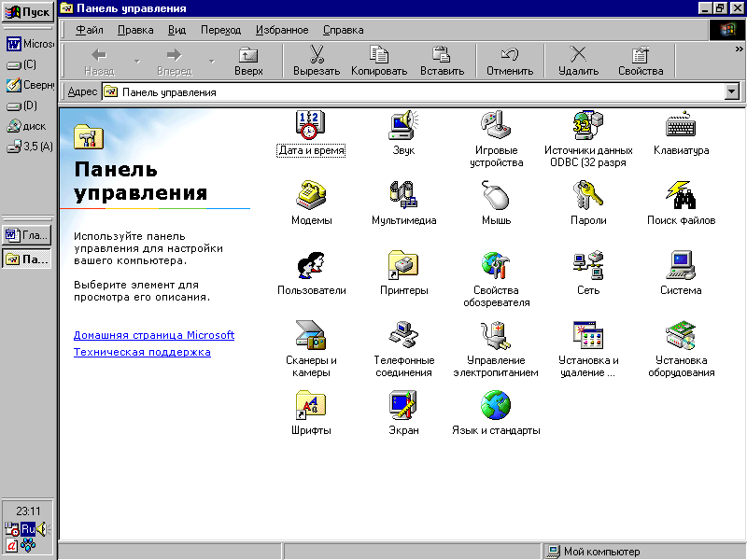Open the (D) drive shortcut
The width and height of the screenshot is (747, 560).
pos(21,105)
